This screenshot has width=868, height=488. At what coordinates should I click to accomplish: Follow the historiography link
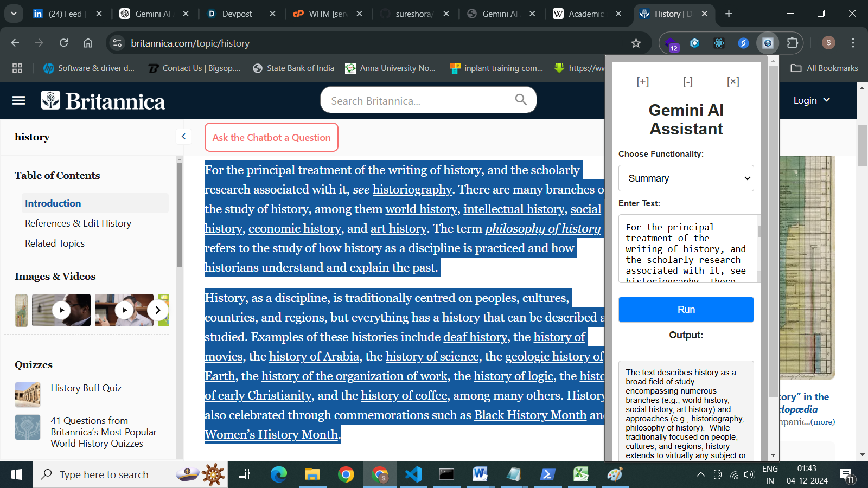412,189
